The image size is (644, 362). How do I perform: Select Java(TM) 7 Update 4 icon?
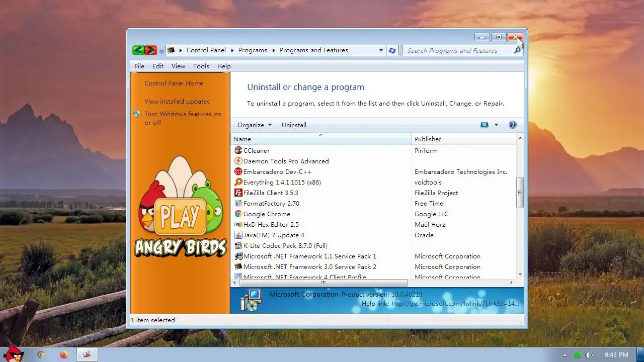click(238, 235)
